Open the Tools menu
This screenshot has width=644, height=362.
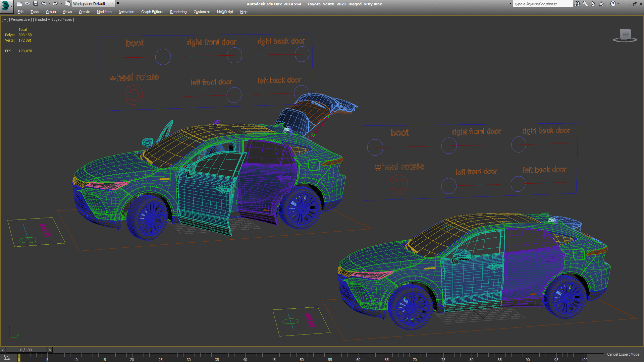pyautogui.click(x=35, y=12)
